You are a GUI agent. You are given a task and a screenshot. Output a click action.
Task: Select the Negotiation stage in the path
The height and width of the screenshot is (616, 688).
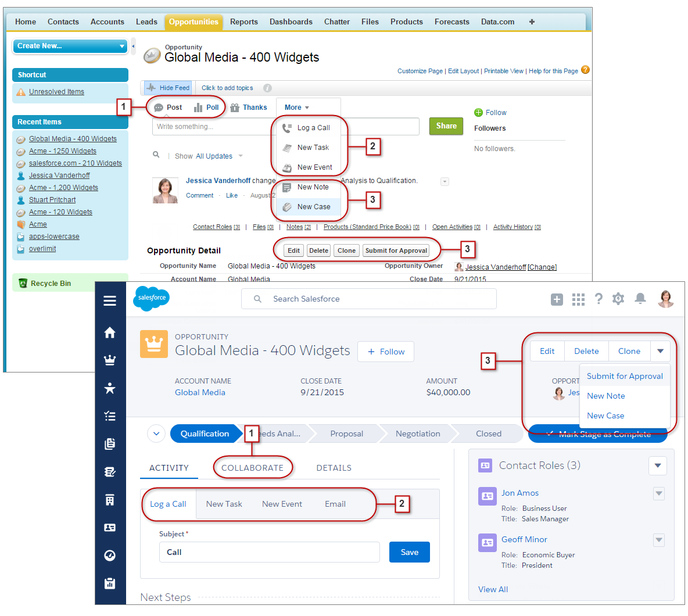418,434
